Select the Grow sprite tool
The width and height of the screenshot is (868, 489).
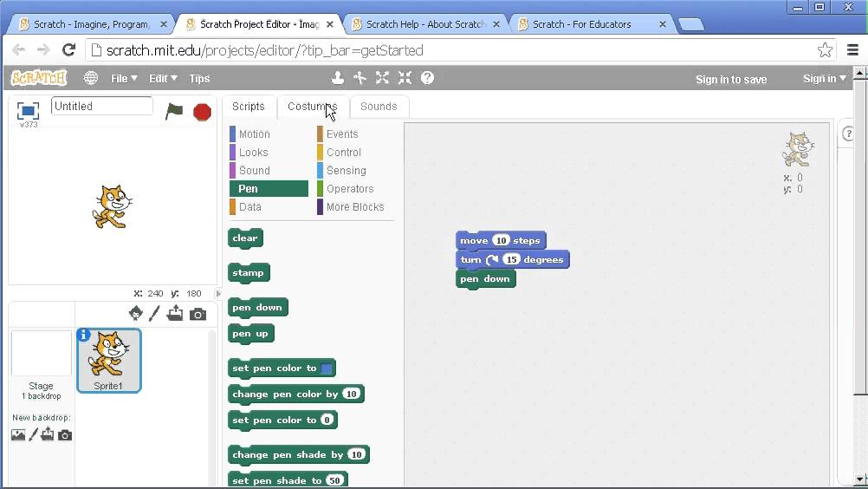point(382,78)
